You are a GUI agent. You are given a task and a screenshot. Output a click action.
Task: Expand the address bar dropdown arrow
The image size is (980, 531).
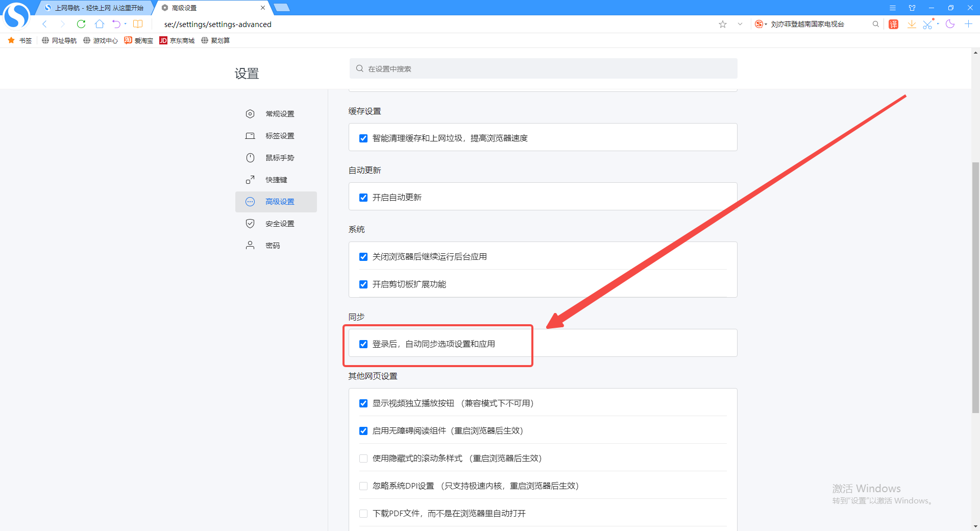click(740, 24)
